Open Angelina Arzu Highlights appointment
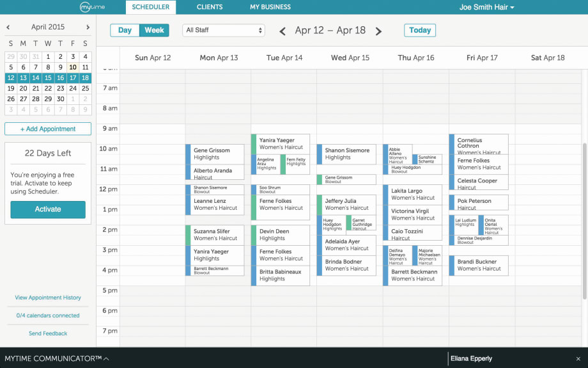Viewport: 588px width, 368px height. pyautogui.click(x=266, y=164)
